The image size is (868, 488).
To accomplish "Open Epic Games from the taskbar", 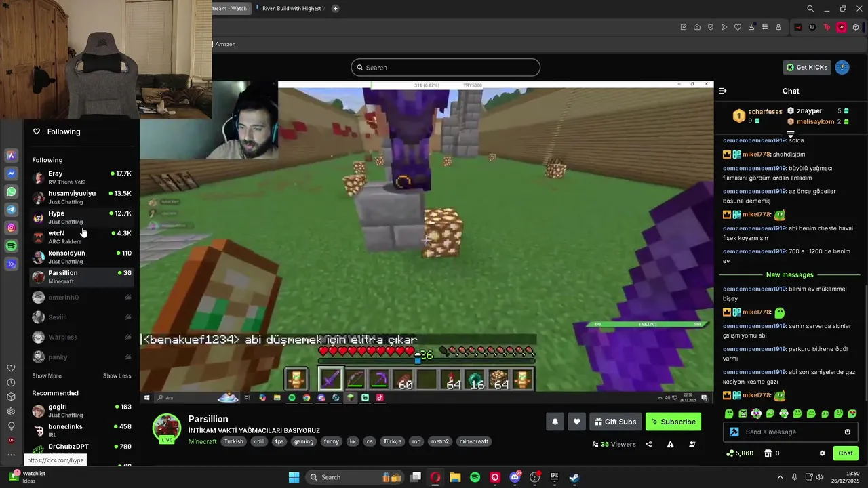I will (554, 477).
